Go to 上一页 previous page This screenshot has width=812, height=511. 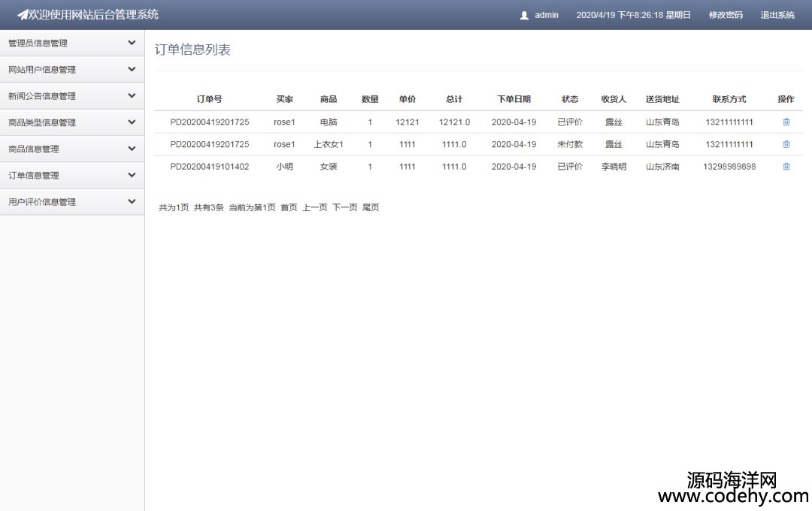pos(315,207)
